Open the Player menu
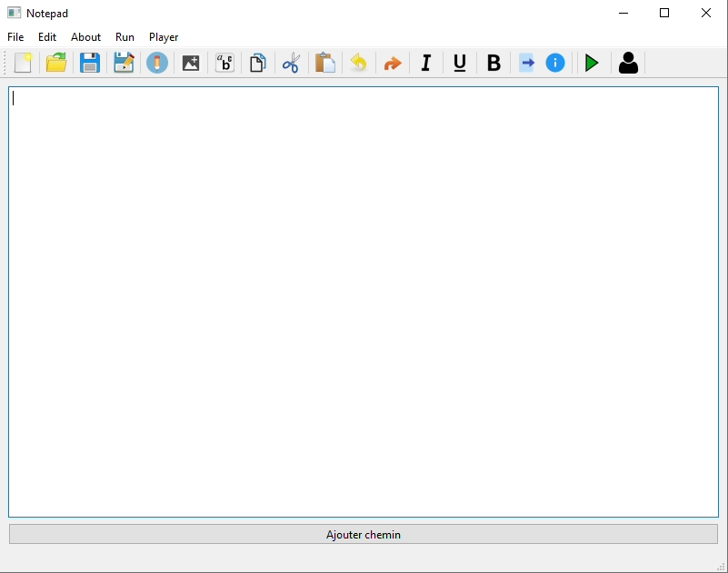 point(164,37)
